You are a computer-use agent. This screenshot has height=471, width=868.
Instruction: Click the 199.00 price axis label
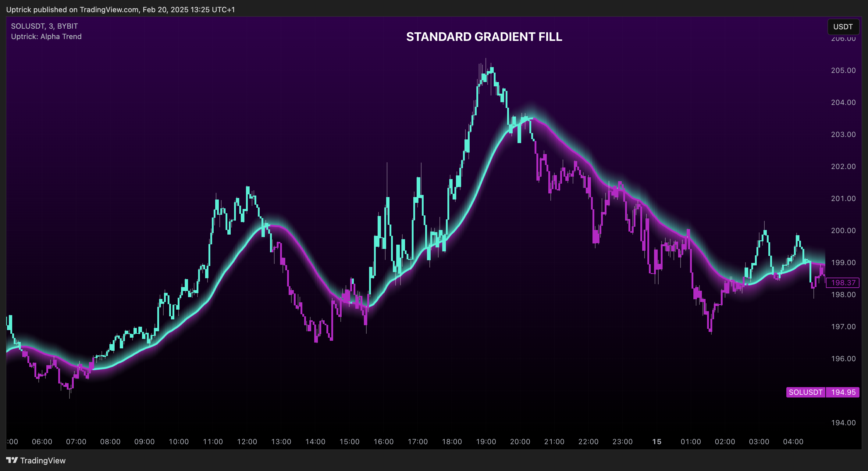(843, 262)
